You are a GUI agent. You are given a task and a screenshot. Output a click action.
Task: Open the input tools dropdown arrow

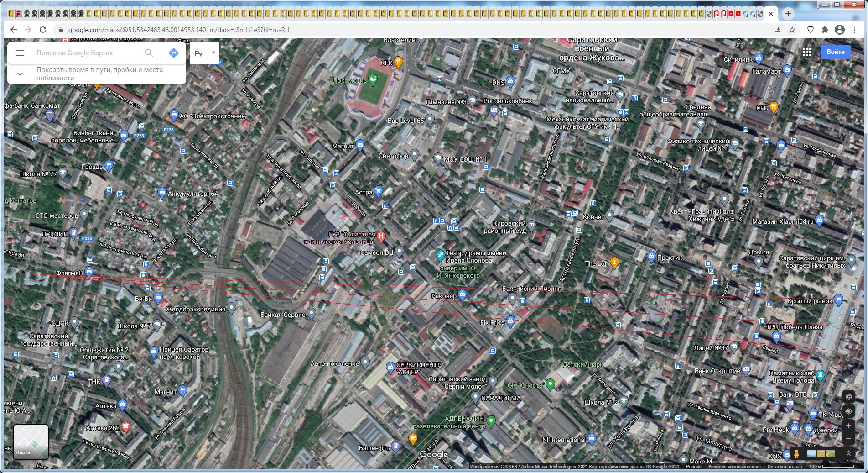coord(213,53)
